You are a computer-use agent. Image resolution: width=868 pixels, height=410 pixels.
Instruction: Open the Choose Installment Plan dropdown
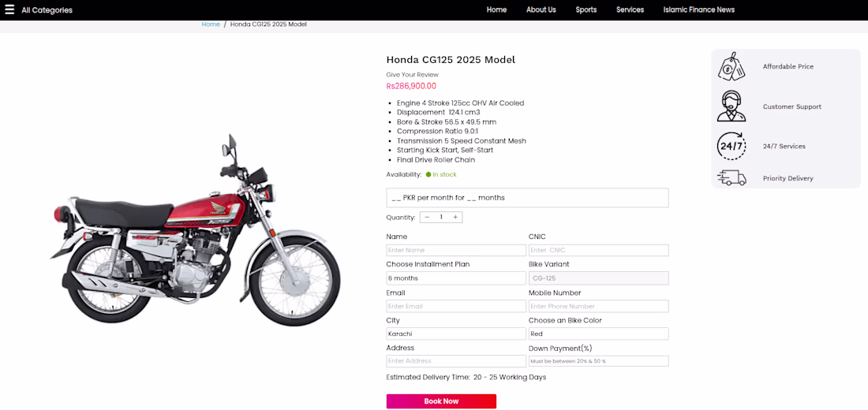tap(456, 278)
